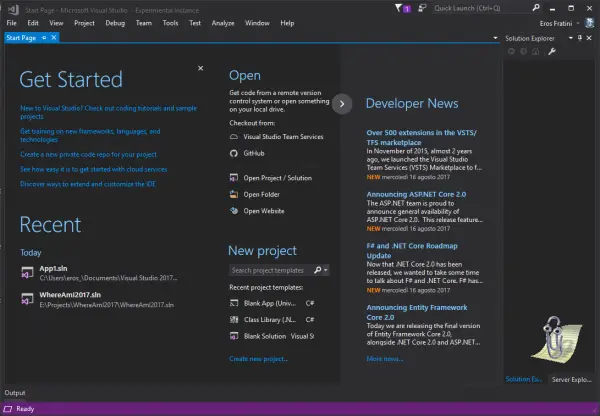This screenshot has width=600, height=416.
Task: Expand the Developer News collapse arrow button
Action: pyautogui.click(x=342, y=104)
